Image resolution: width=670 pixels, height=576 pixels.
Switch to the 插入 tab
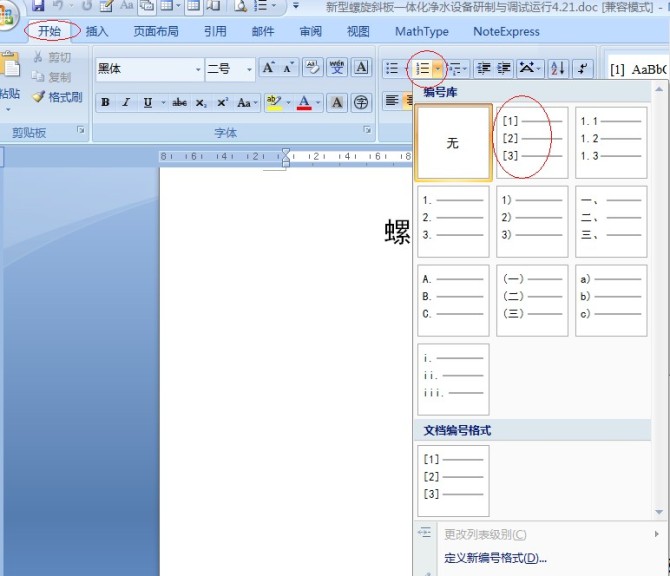tap(97, 31)
